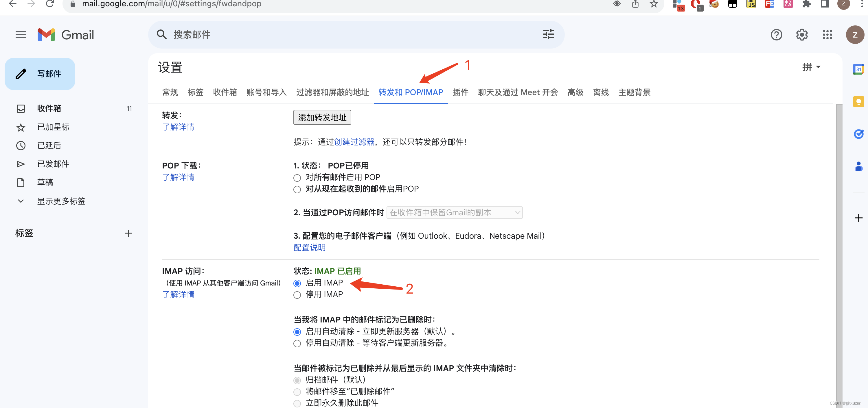
Task: Open Google Tasks side panel icon
Action: tap(858, 134)
